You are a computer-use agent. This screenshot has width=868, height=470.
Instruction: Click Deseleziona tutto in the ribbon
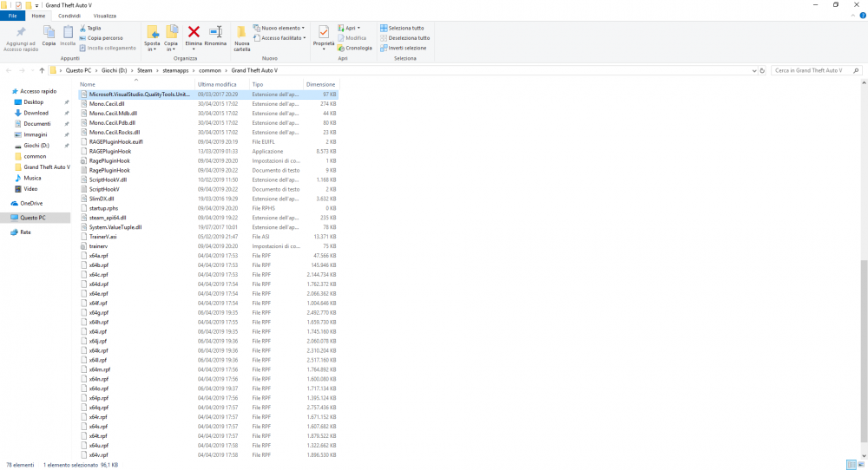coord(406,38)
